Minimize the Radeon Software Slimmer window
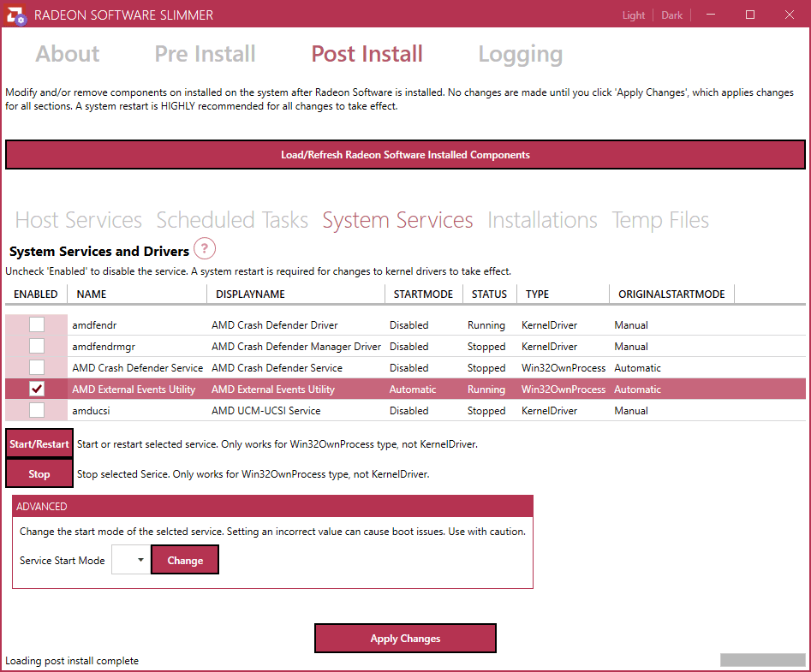The width and height of the screenshot is (811, 672). 711,15
